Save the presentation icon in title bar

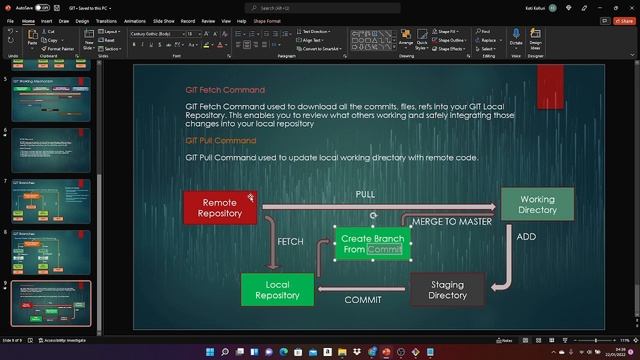[x=57, y=8]
